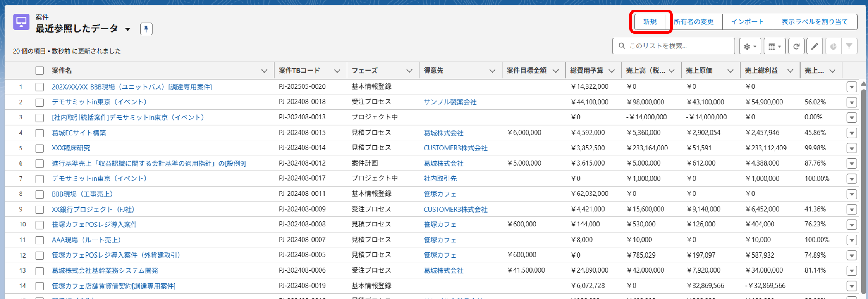Click the magnifier icon in list search

point(622,46)
